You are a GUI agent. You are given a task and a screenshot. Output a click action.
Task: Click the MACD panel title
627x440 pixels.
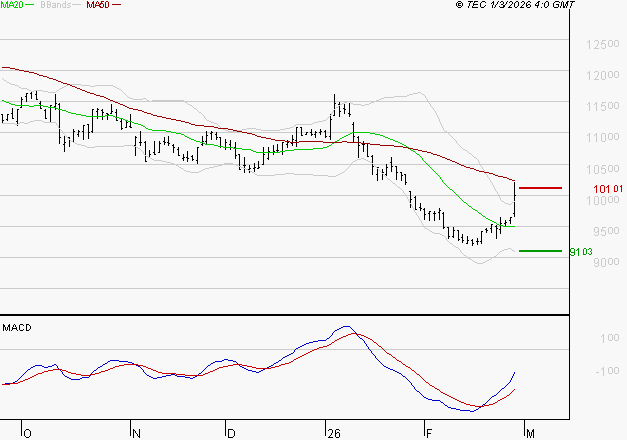click(17, 328)
